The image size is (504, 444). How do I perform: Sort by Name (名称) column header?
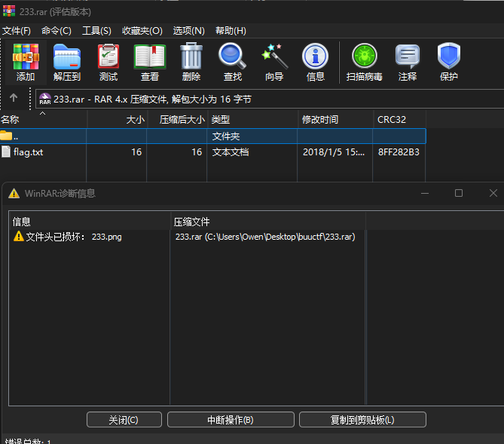[44, 119]
